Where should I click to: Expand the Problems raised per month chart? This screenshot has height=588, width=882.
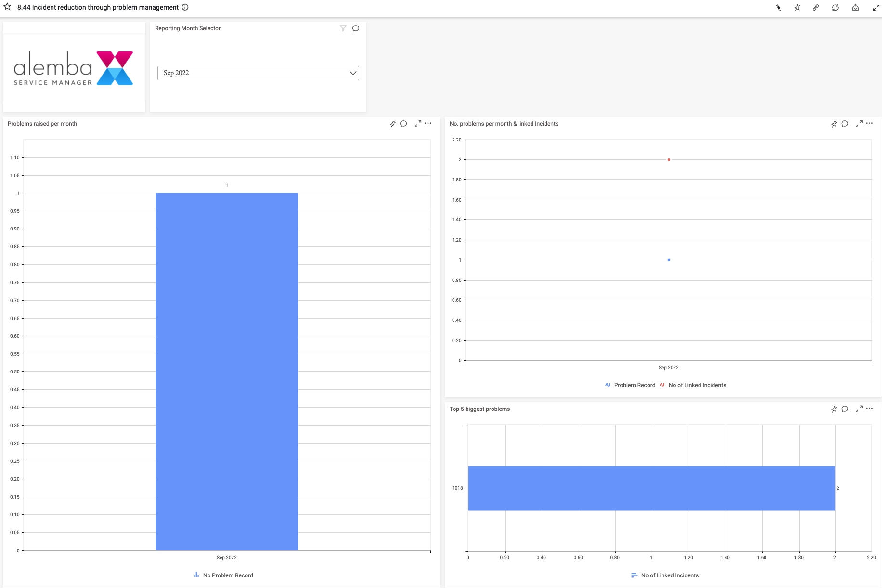pyautogui.click(x=417, y=124)
